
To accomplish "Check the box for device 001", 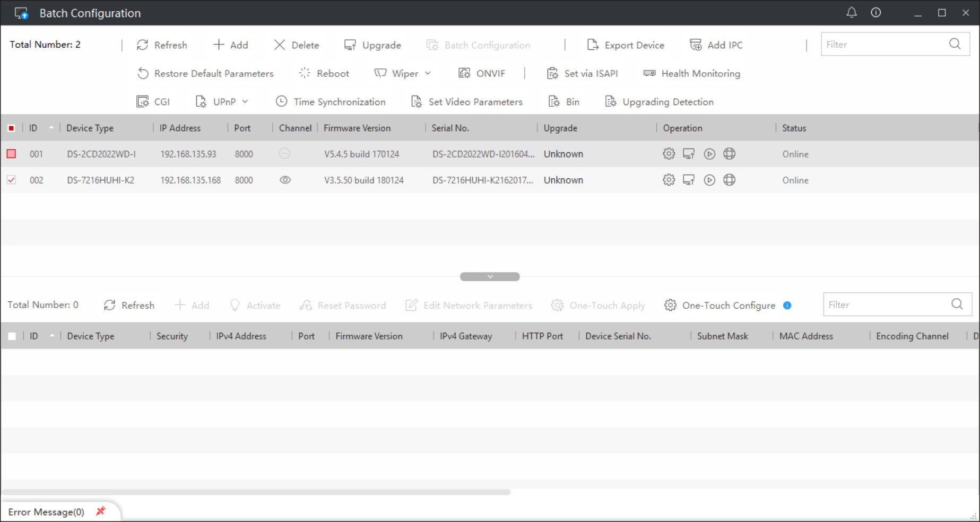I will point(11,154).
